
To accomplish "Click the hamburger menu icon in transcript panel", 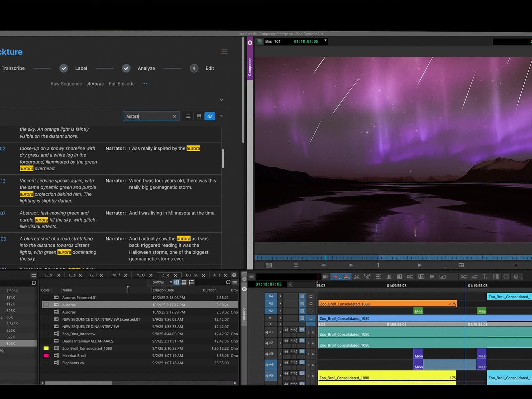I will [224, 52].
